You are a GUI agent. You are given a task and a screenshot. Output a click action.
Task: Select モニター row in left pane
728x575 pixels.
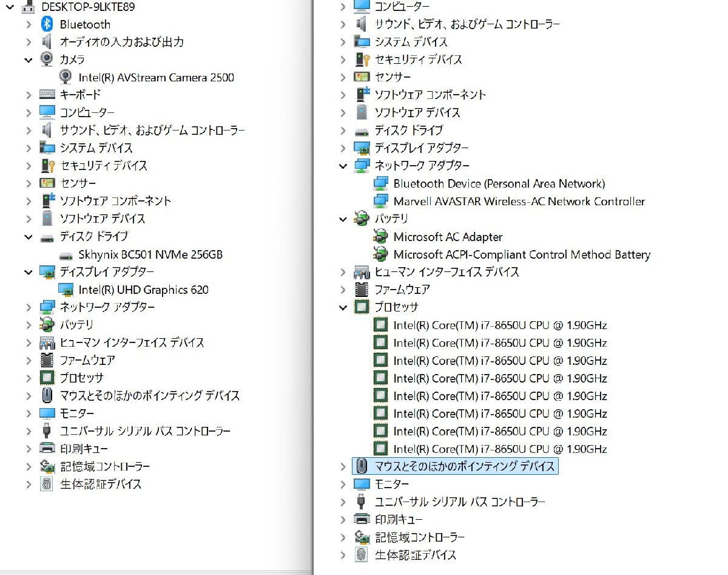(76, 413)
